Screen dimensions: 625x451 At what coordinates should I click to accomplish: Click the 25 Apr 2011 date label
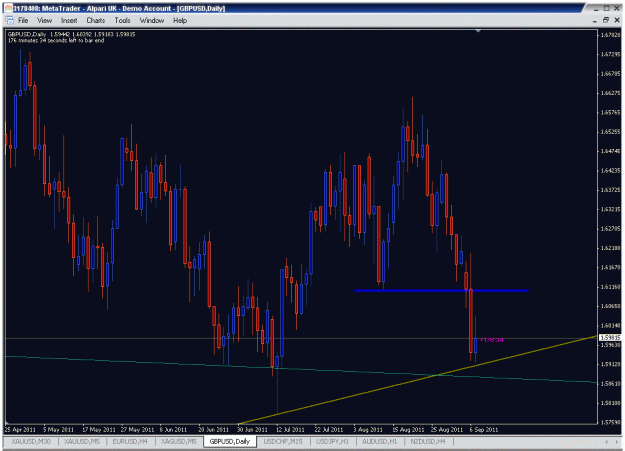tap(20, 429)
